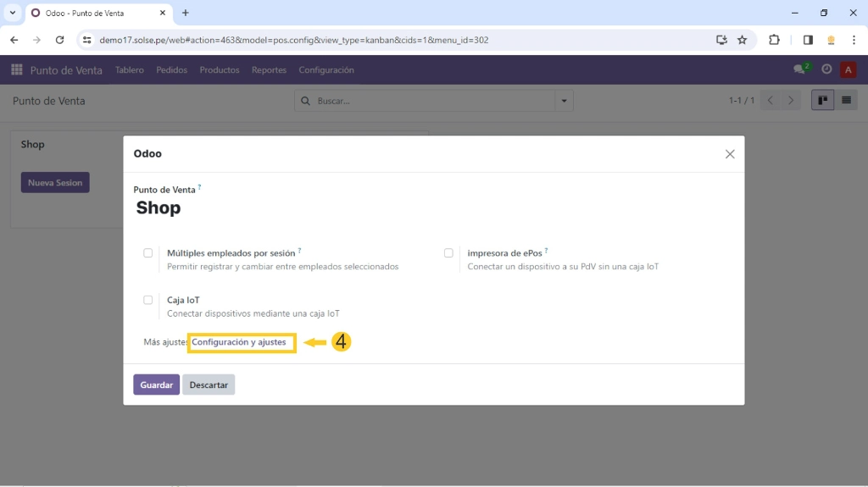Open the chat messages icon
Screen dimensions: 868x487
pyautogui.click(x=798, y=69)
